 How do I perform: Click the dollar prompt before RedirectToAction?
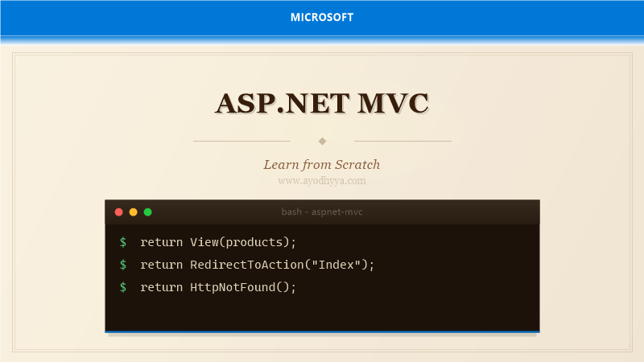[x=123, y=265]
